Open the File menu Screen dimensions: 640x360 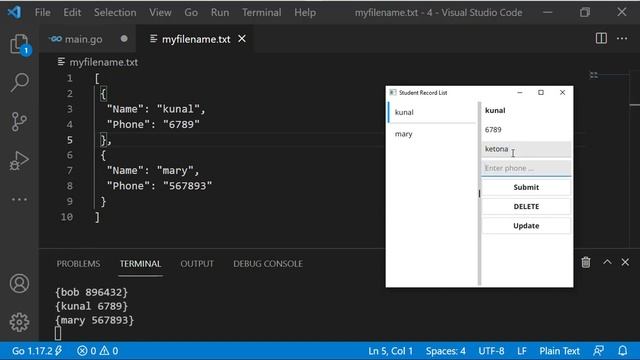pos(42,12)
